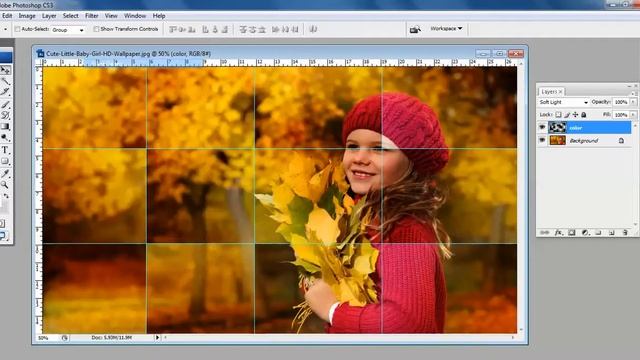This screenshot has height=360, width=640.
Task: Select the History Brush tool
Action: click(5, 115)
